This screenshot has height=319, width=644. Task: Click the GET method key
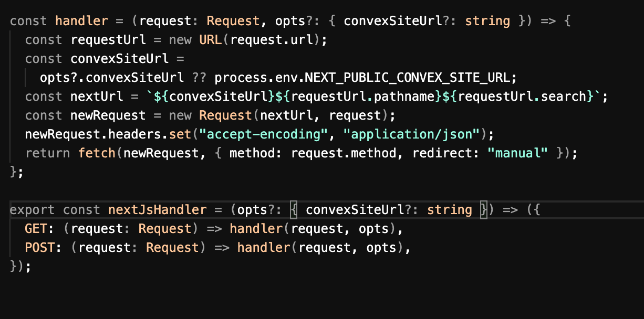click(x=36, y=229)
